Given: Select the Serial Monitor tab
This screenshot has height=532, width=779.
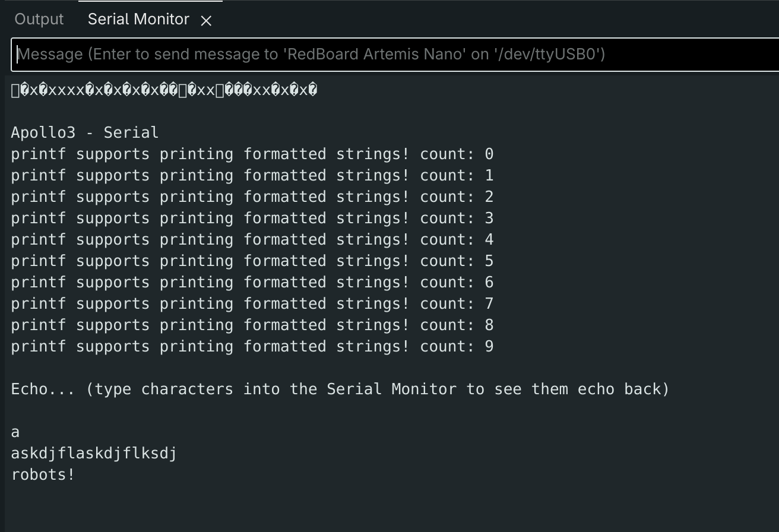Looking at the screenshot, I should (x=138, y=20).
